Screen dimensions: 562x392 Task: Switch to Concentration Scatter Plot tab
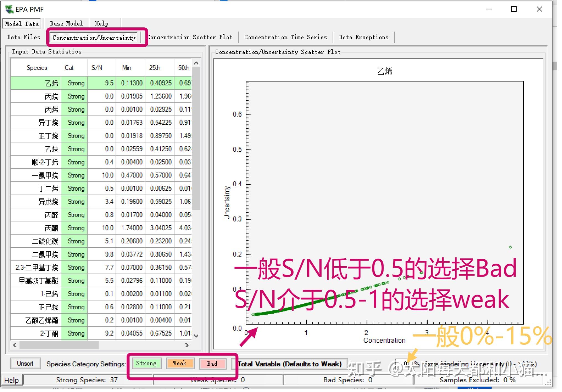(x=190, y=37)
